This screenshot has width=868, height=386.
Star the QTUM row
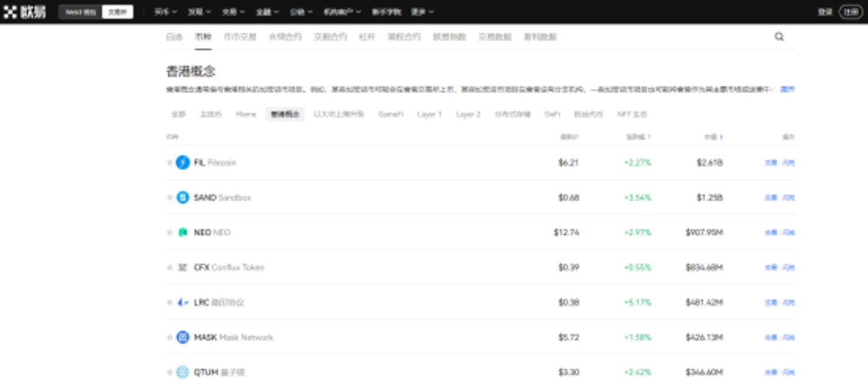[x=170, y=372]
